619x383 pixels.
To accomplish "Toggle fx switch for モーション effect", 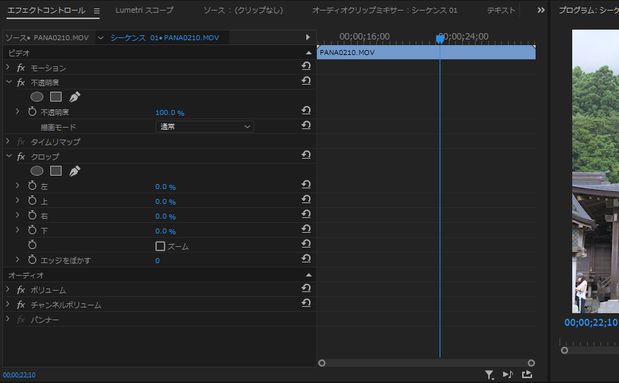I will pos(21,68).
